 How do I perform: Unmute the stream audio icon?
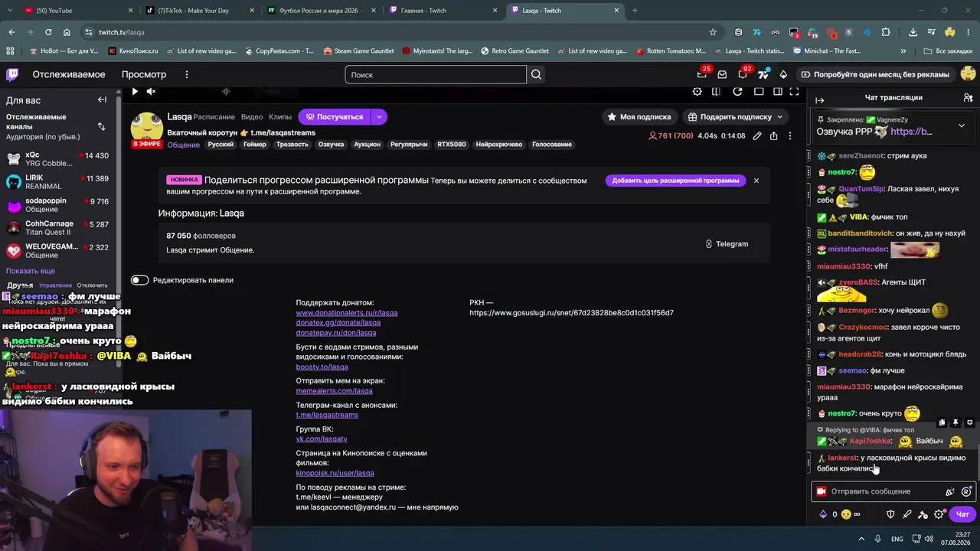tap(151, 92)
